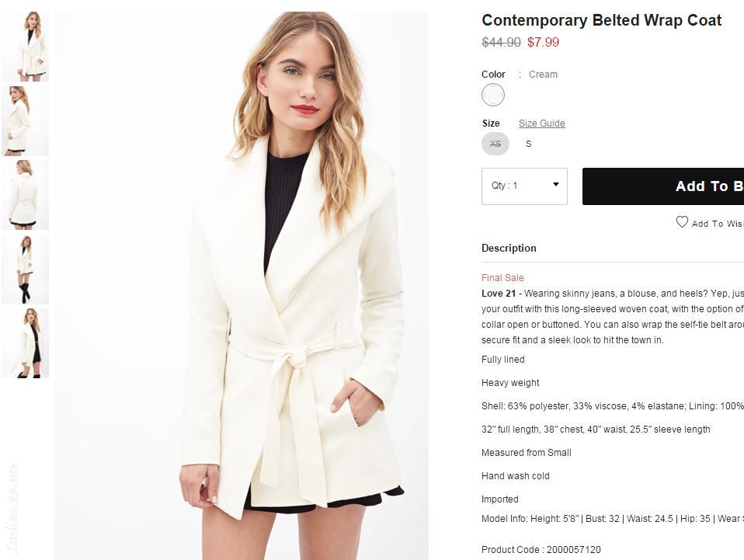Select the crossed-out XS size
The width and height of the screenshot is (744, 560).
pos(495,144)
